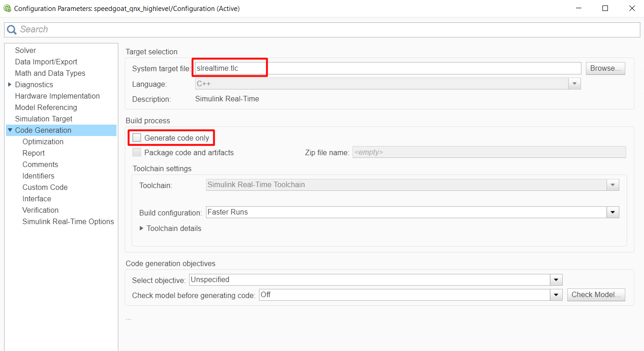Open Check model before generating code dropdown
Image resolution: width=644 pixels, height=351 pixels.
coord(556,295)
